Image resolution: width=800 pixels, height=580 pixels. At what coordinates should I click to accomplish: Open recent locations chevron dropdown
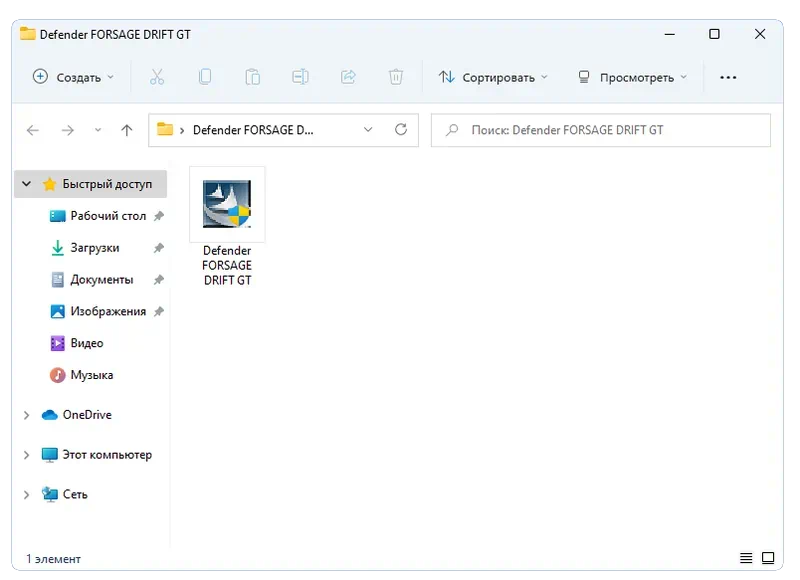pyautogui.click(x=98, y=131)
